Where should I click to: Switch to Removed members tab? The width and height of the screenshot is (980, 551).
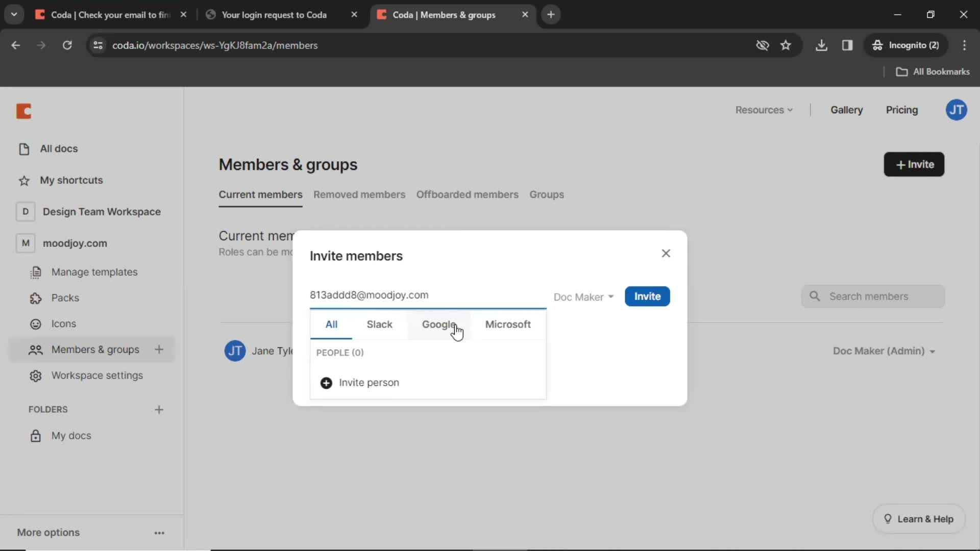click(x=359, y=194)
